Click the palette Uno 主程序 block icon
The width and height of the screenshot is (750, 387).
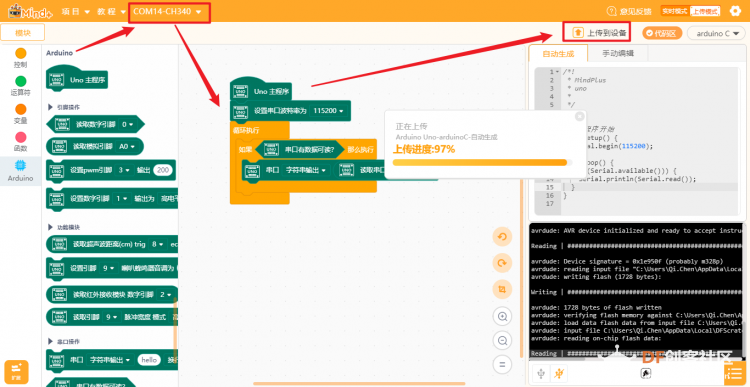57,80
